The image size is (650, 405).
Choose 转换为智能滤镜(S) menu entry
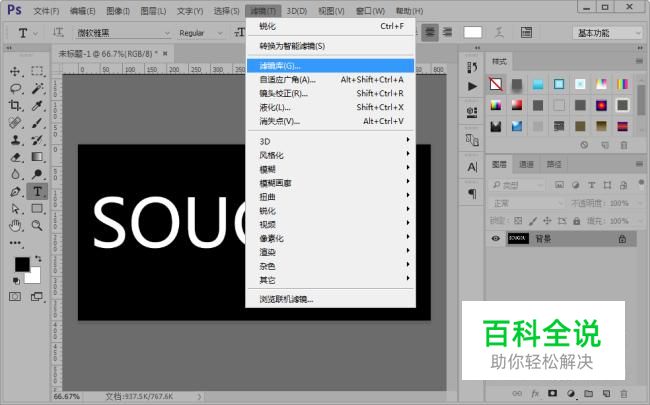[x=331, y=46]
